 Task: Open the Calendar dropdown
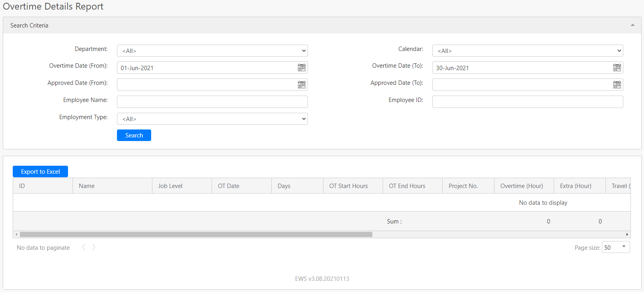pos(527,51)
